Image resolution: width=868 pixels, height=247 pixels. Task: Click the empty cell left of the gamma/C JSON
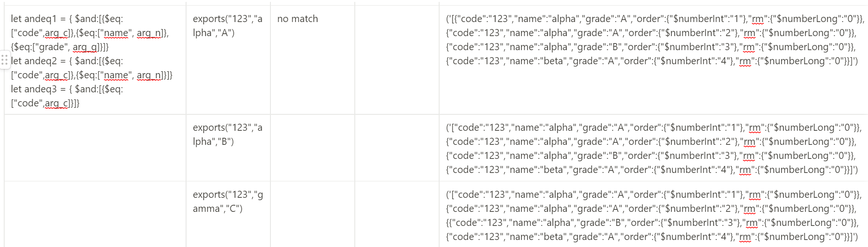[x=397, y=215]
